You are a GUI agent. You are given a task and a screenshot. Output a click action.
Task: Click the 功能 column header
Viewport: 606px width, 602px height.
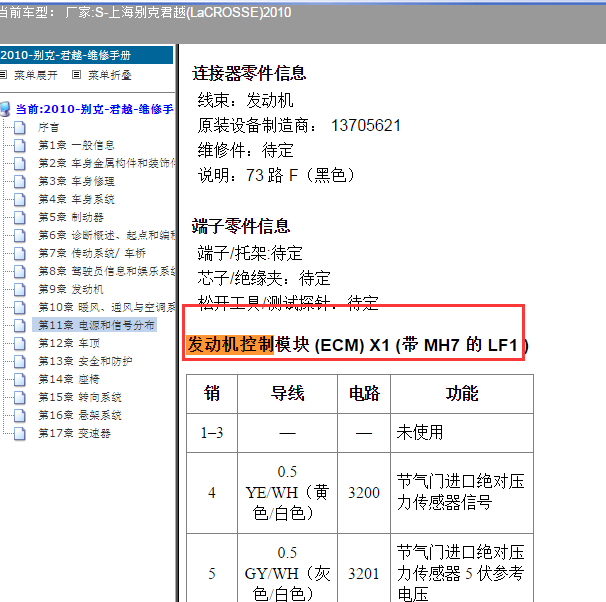[462, 394]
